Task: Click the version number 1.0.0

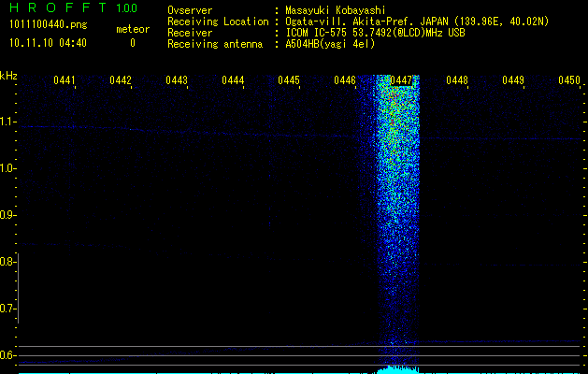Action: coord(126,7)
